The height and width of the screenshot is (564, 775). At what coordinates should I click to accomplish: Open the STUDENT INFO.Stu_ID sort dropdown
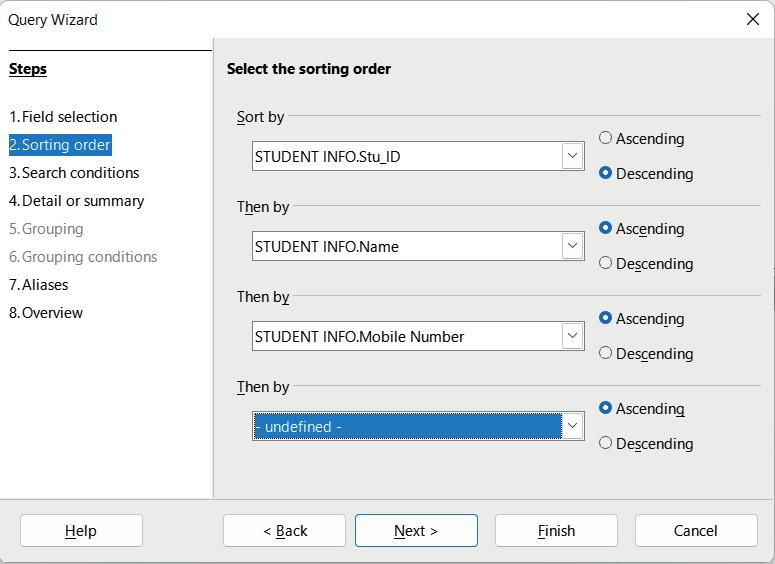coord(572,156)
